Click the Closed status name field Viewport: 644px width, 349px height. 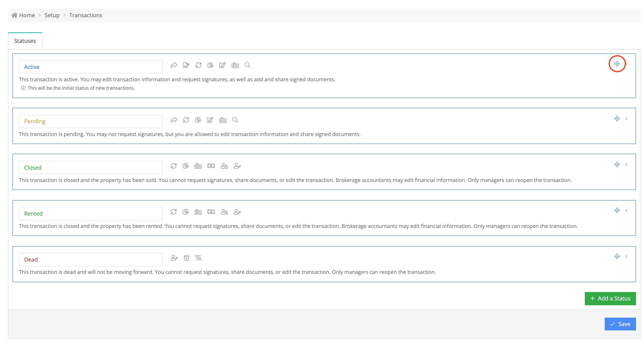point(91,167)
